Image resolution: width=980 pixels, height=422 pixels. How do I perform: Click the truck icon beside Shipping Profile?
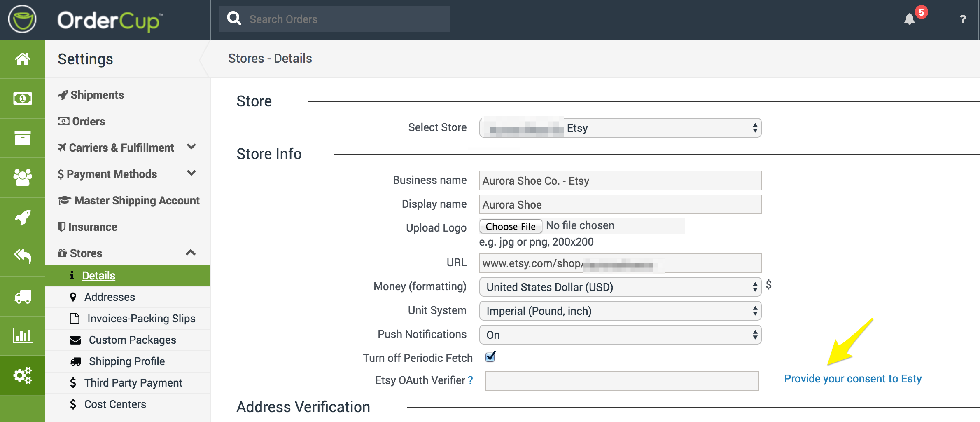tap(75, 361)
